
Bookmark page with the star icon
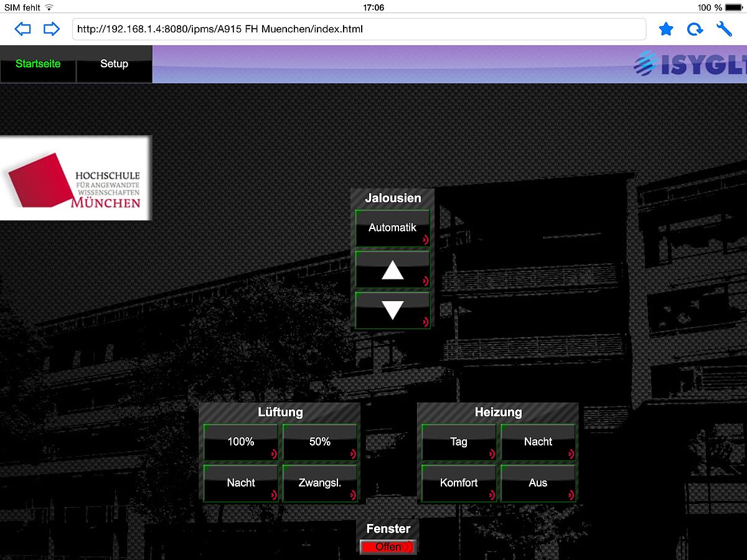(666, 29)
